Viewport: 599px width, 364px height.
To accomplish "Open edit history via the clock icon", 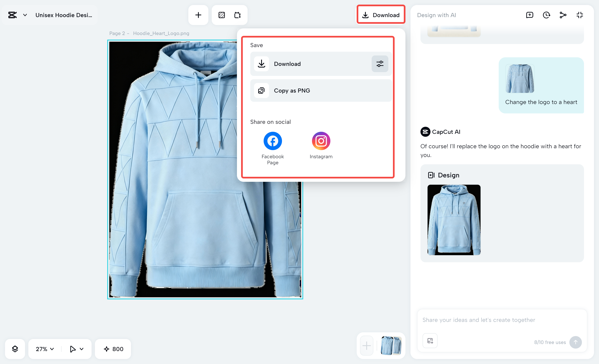I will coord(546,15).
